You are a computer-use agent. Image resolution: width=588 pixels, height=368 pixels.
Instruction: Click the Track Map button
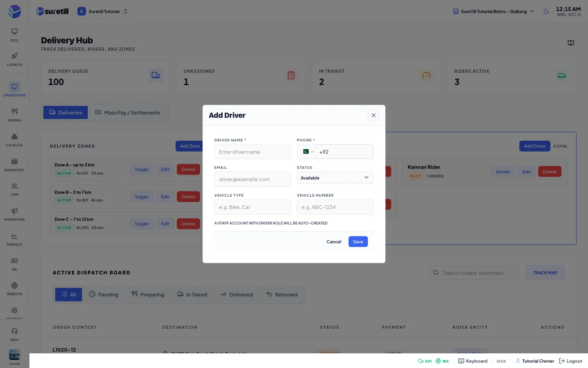point(545,273)
